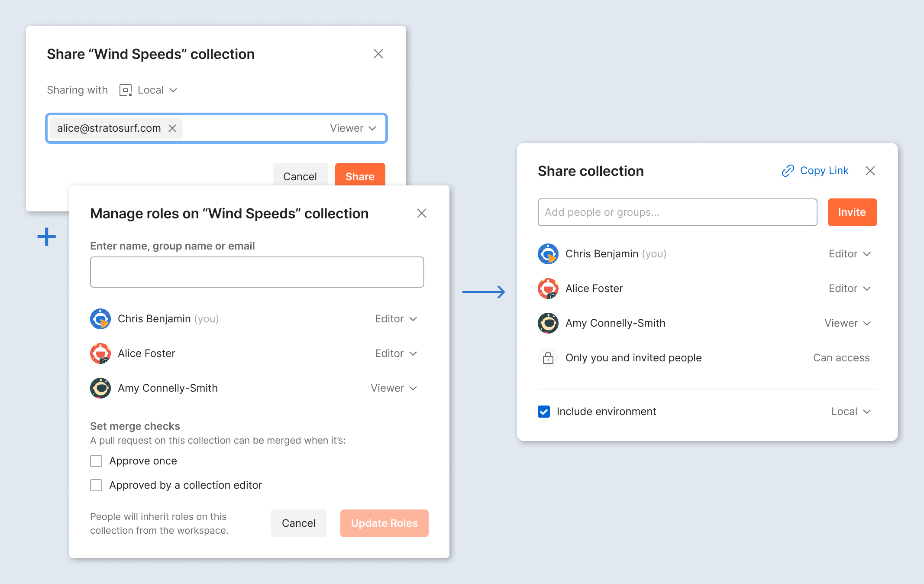Click the orange Invite button
Image resolution: width=924 pixels, height=584 pixels.
point(852,212)
